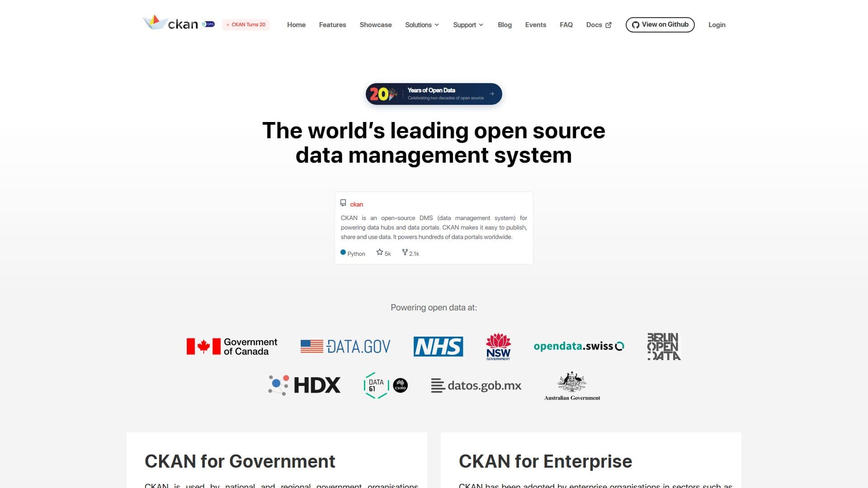Click the Login link
Screen dimensions: 868x488
[x=717, y=25]
